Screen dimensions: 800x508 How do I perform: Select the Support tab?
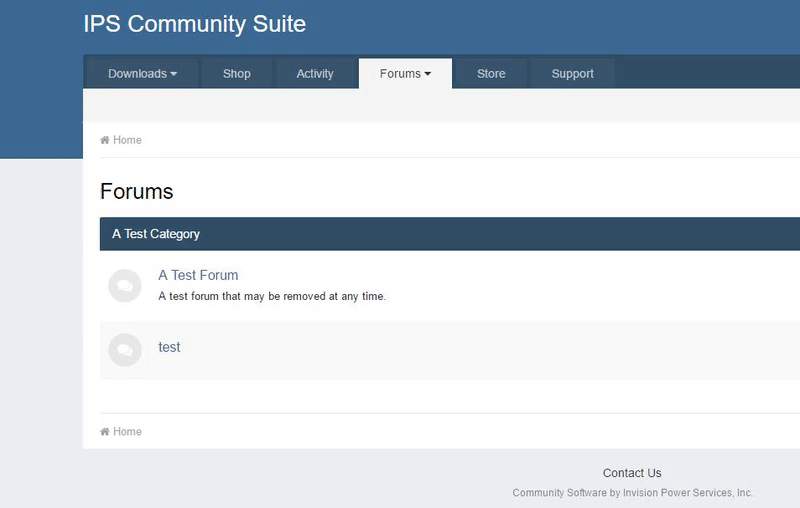pos(572,73)
